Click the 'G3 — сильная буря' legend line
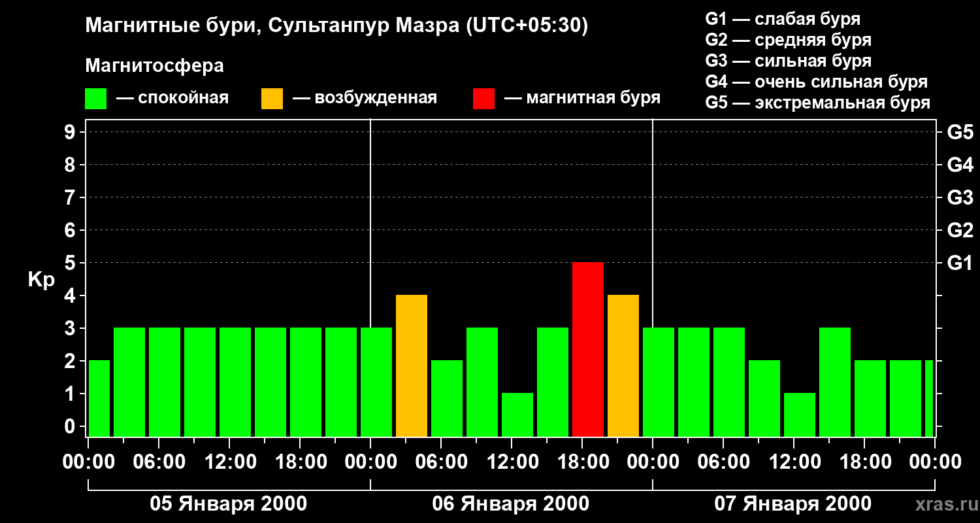Image resolution: width=980 pixels, height=523 pixels. (789, 61)
